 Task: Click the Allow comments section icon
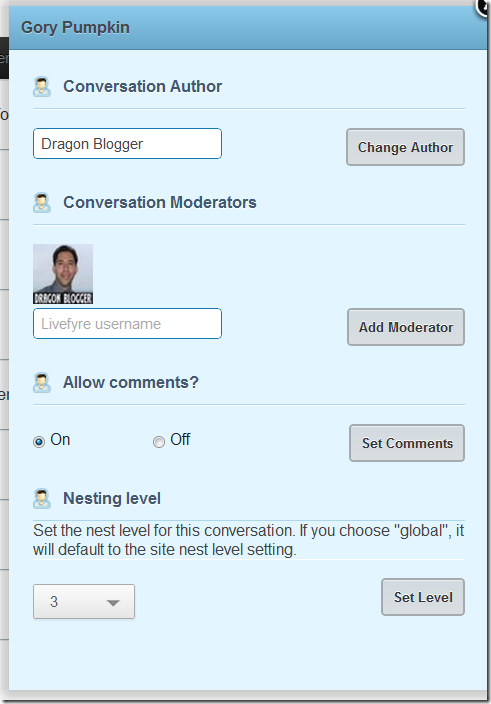[42, 383]
